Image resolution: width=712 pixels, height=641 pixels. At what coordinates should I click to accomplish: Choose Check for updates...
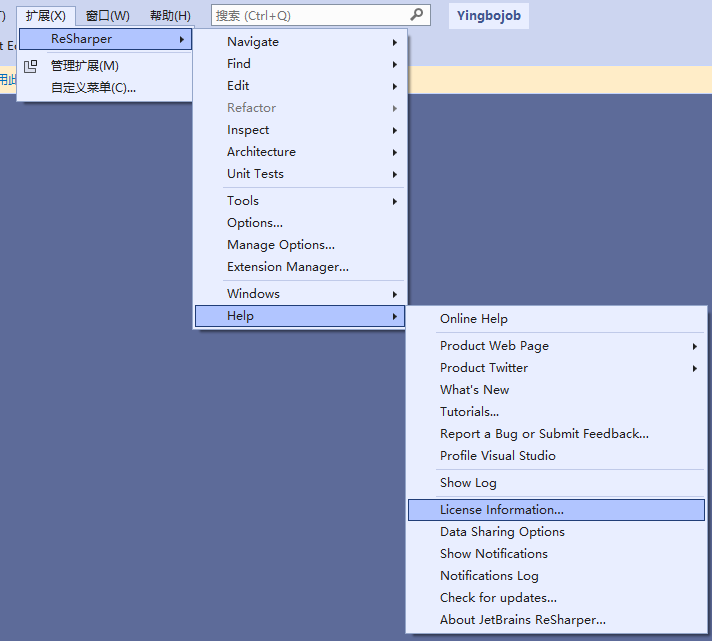556,598
